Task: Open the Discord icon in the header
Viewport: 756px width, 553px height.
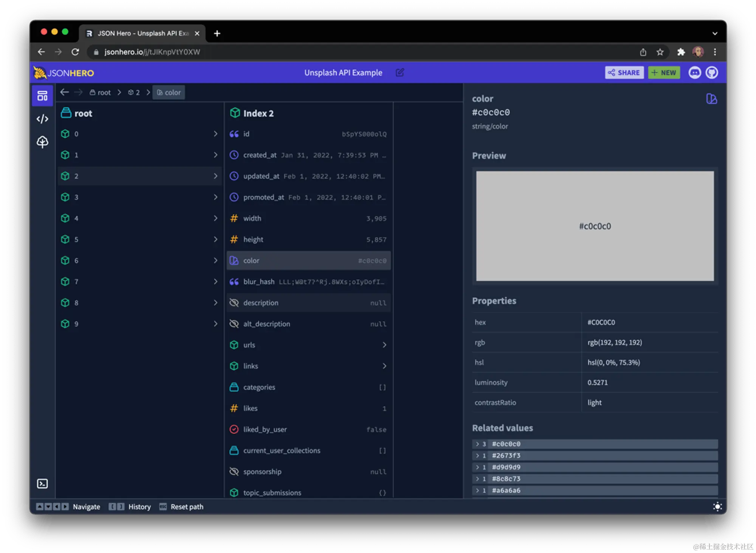Action: [x=694, y=73]
